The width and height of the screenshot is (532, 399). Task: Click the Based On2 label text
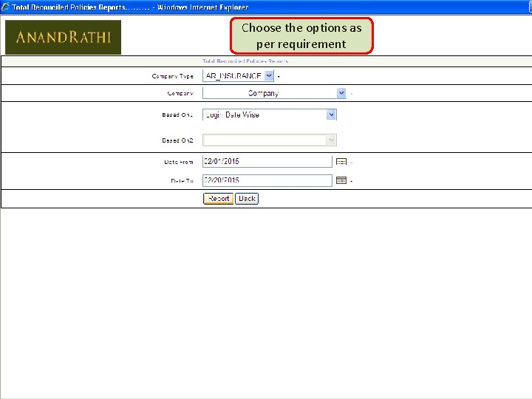tap(177, 140)
